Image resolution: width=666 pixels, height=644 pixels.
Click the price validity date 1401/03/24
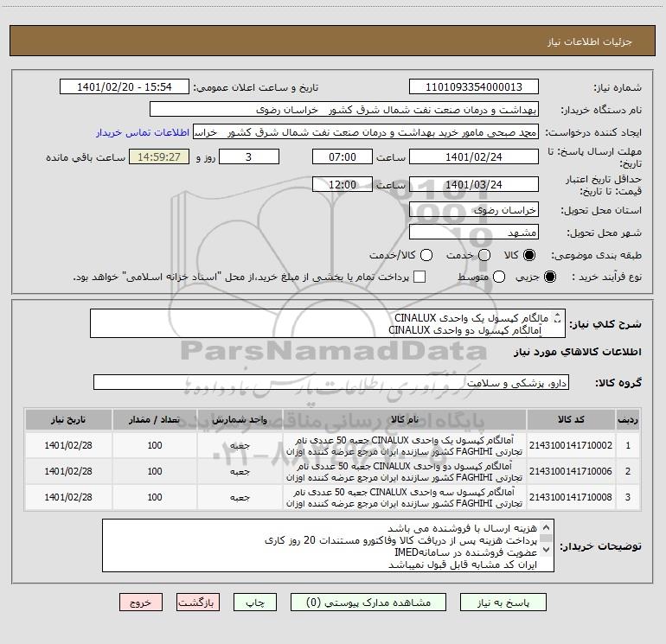click(x=474, y=184)
